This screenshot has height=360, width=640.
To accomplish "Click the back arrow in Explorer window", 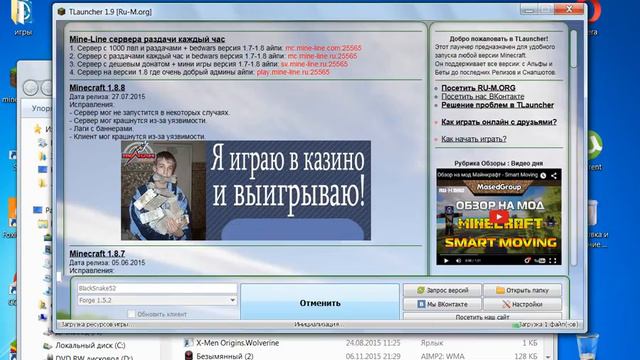I will [31, 88].
